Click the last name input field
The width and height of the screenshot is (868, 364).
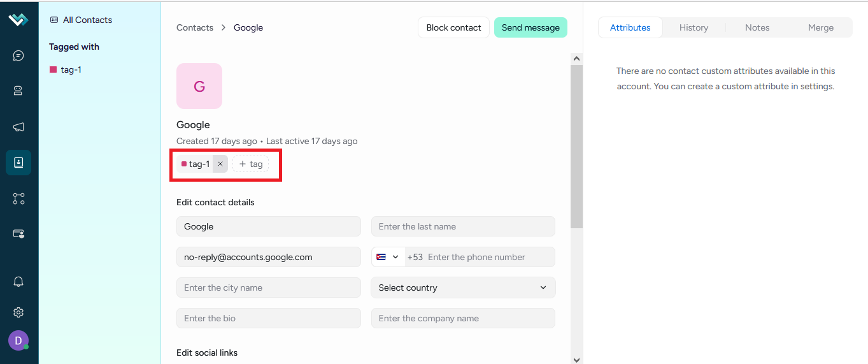463,226
